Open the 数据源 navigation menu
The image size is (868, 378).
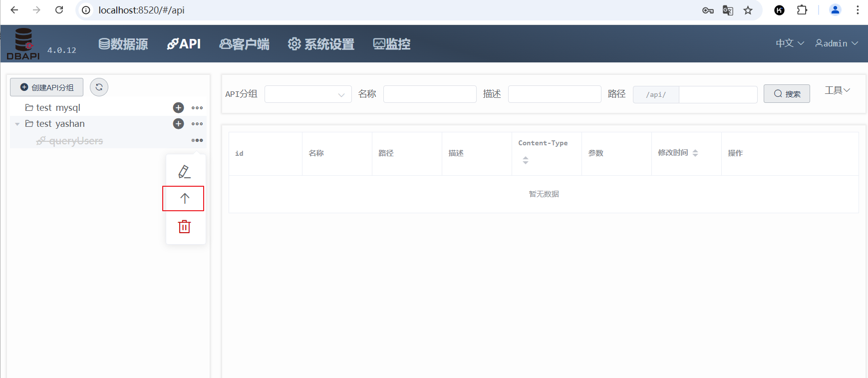point(123,44)
